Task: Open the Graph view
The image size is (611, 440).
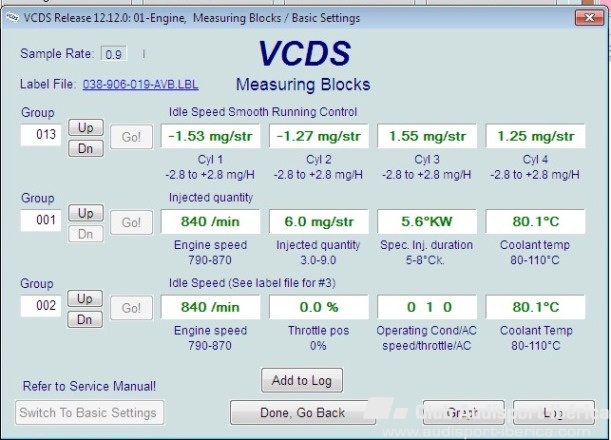Action: (x=461, y=412)
